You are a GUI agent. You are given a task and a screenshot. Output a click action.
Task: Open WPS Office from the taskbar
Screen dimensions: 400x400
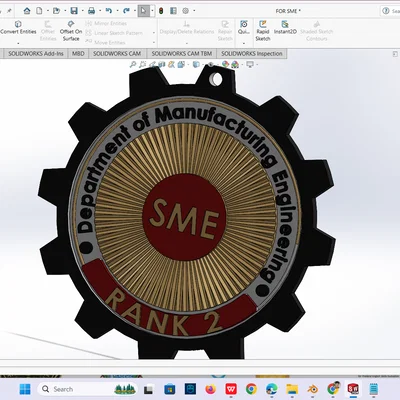(x=231, y=389)
